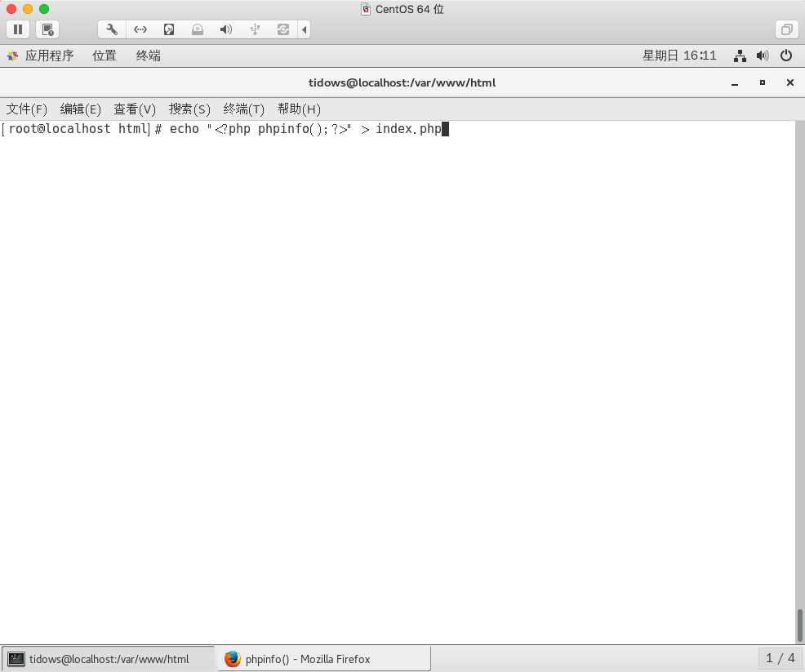The width and height of the screenshot is (805, 672).
Task: Take a snapshot of the virtual machine
Action: click(47, 29)
